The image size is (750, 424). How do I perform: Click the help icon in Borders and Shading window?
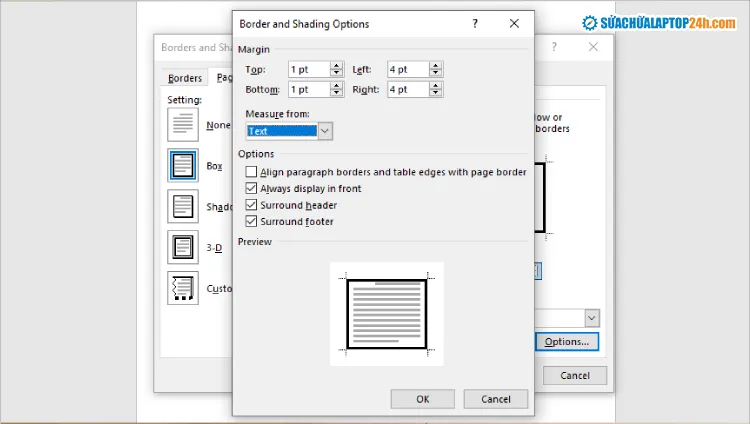(x=554, y=47)
